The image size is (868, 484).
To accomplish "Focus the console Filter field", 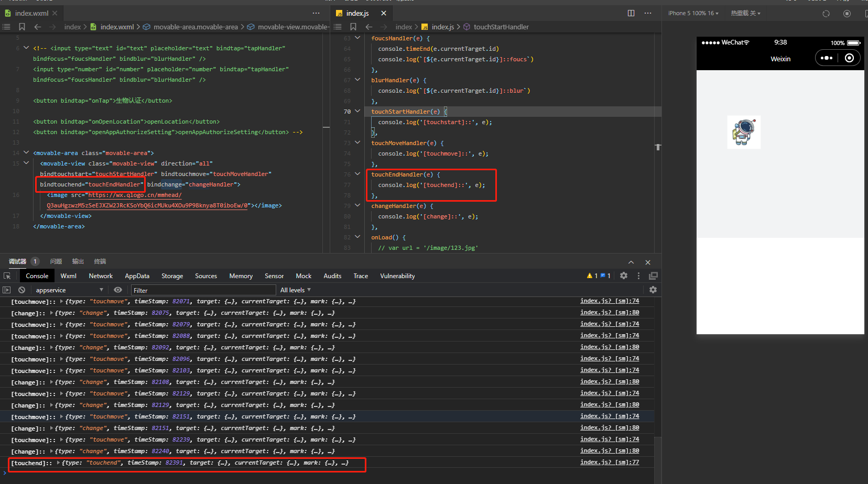I will point(203,290).
